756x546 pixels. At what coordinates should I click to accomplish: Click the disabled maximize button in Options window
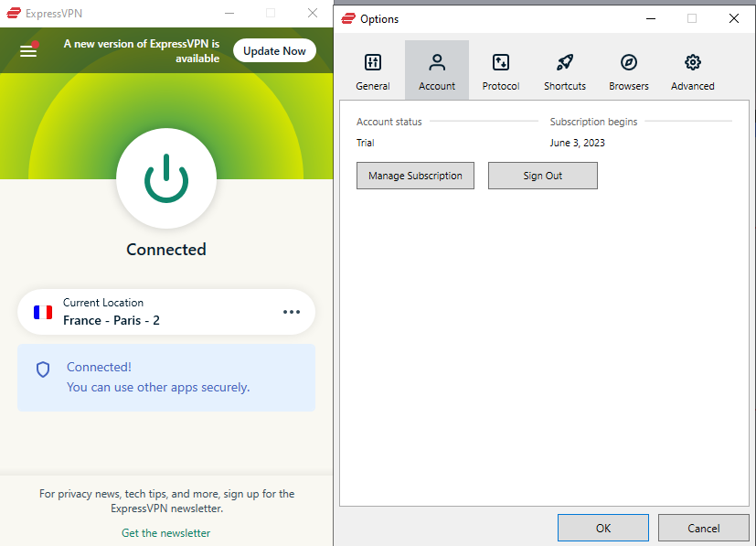692,18
